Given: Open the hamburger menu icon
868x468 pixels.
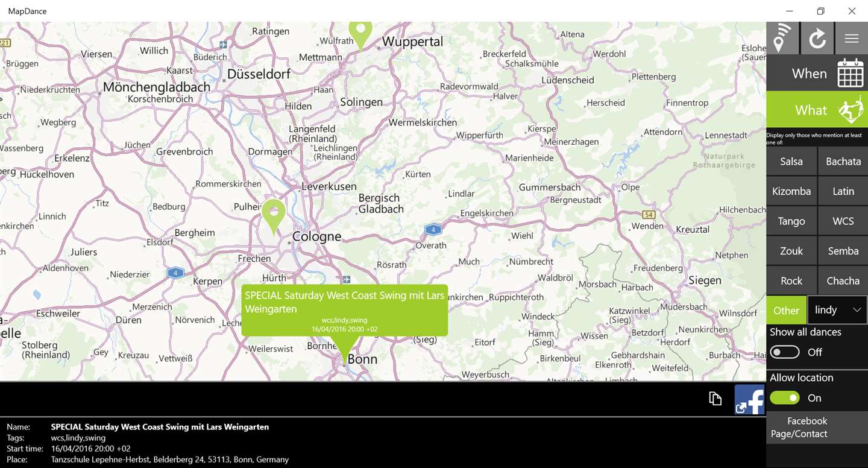Looking at the screenshot, I should (852, 38).
